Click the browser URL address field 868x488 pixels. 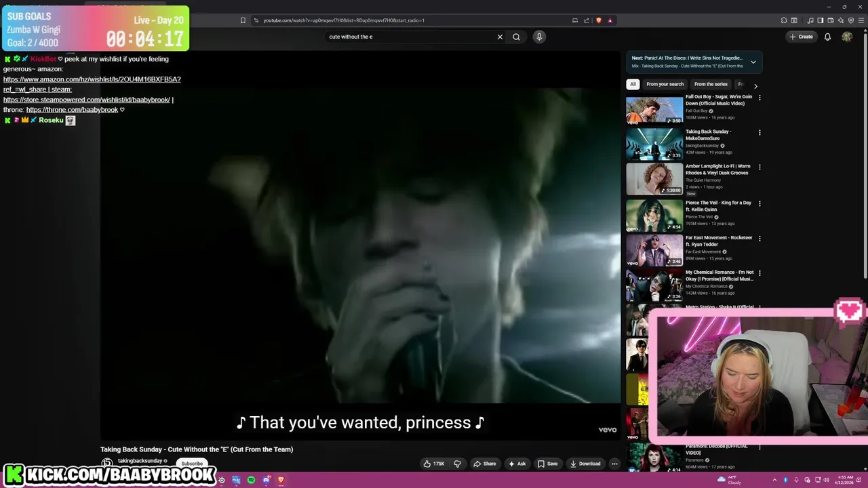pos(414,20)
